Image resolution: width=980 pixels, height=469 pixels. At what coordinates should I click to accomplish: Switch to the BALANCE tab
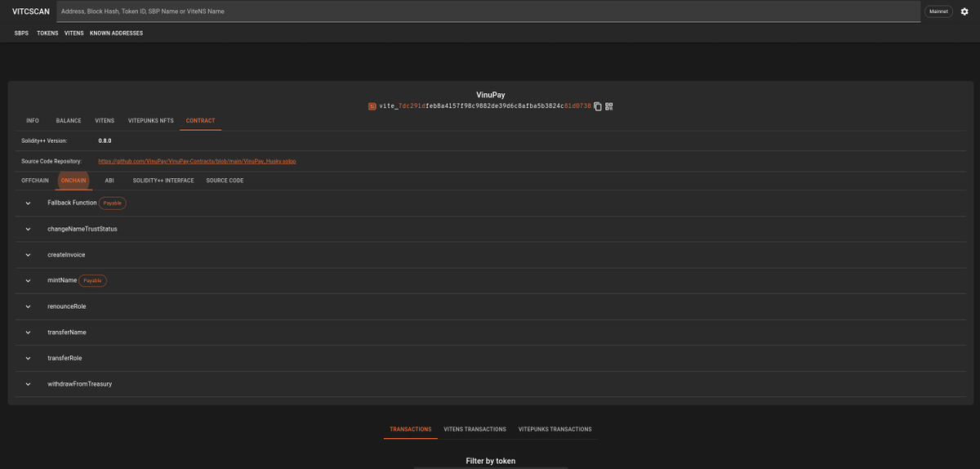(69, 121)
